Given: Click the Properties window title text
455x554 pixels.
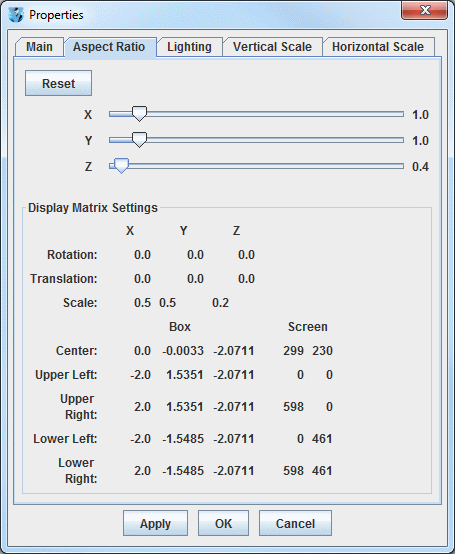Looking at the screenshot, I should click(57, 15).
